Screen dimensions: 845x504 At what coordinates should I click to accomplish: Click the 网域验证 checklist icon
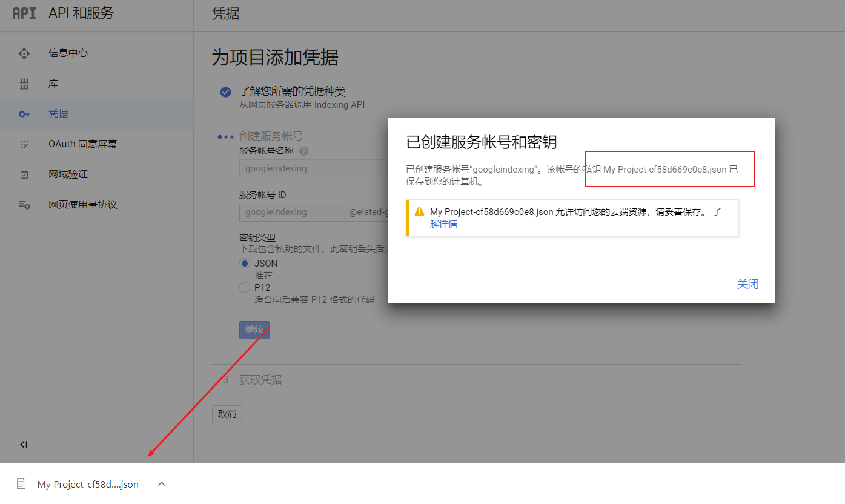coord(24,174)
